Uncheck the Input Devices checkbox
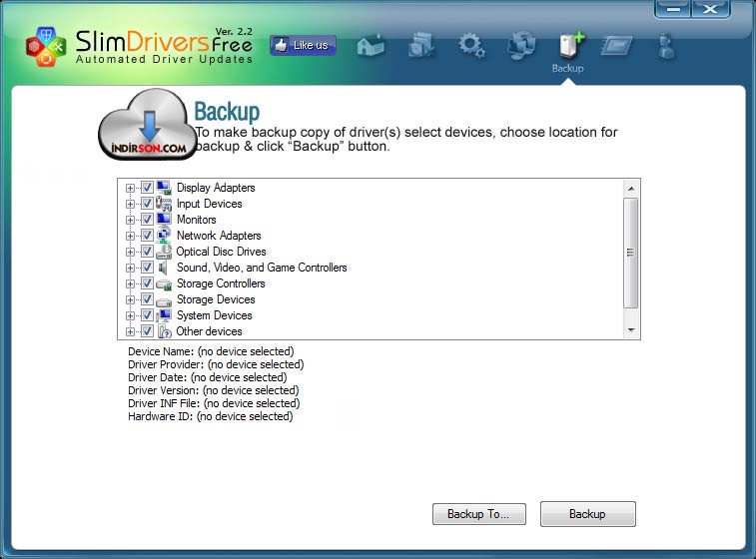Screen dimensions: 756x559 147,204
